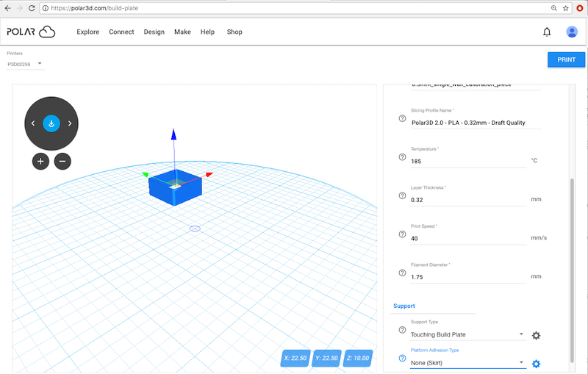The height and width of the screenshot is (374, 588).
Task: Click the X: 22.50 dimension button
Action: pos(295,359)
